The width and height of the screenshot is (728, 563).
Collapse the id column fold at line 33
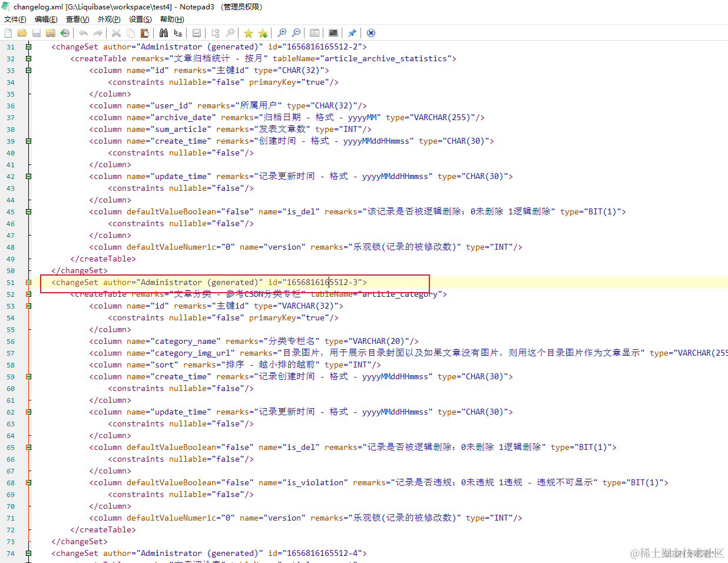point(28,70)
